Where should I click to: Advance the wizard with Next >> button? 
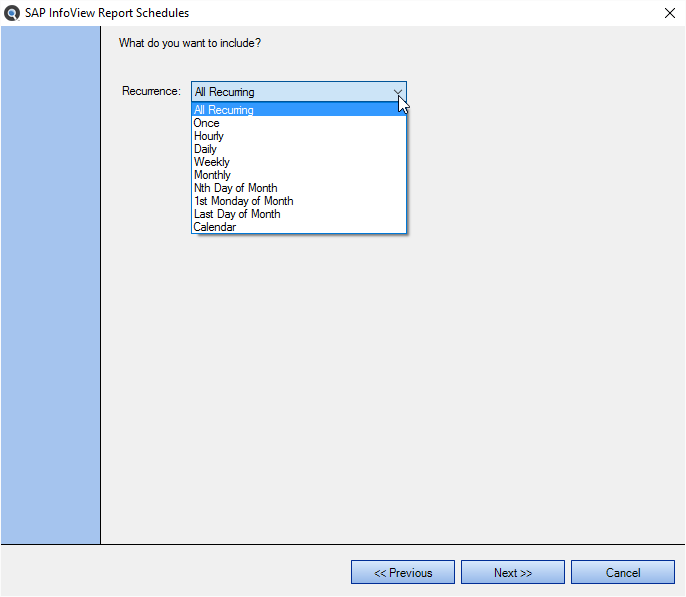pyautogui.click(x=513, y=573)
